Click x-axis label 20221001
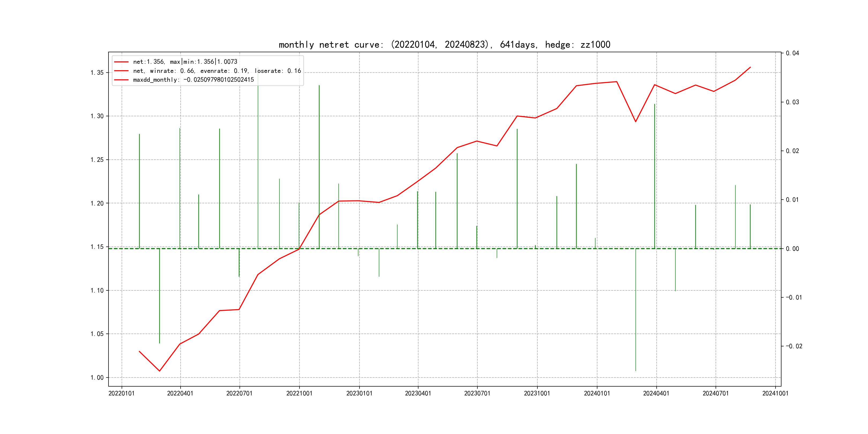This screenshot has height=434, width=868. click(299, 394)
